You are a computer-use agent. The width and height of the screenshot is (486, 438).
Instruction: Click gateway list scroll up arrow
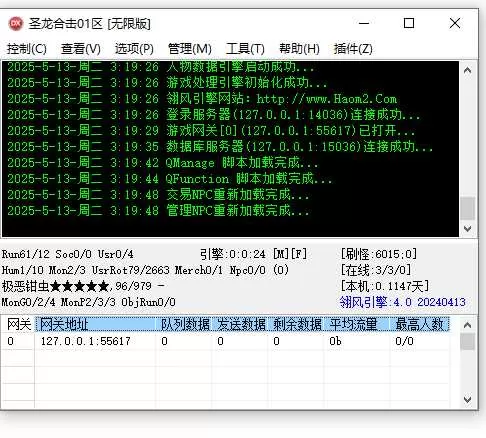468,325
